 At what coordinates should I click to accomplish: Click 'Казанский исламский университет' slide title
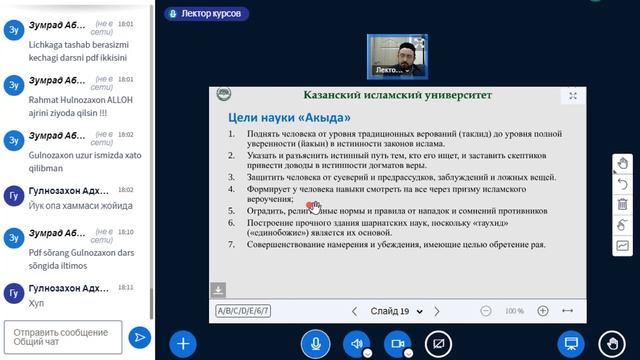tap(398, 95)
